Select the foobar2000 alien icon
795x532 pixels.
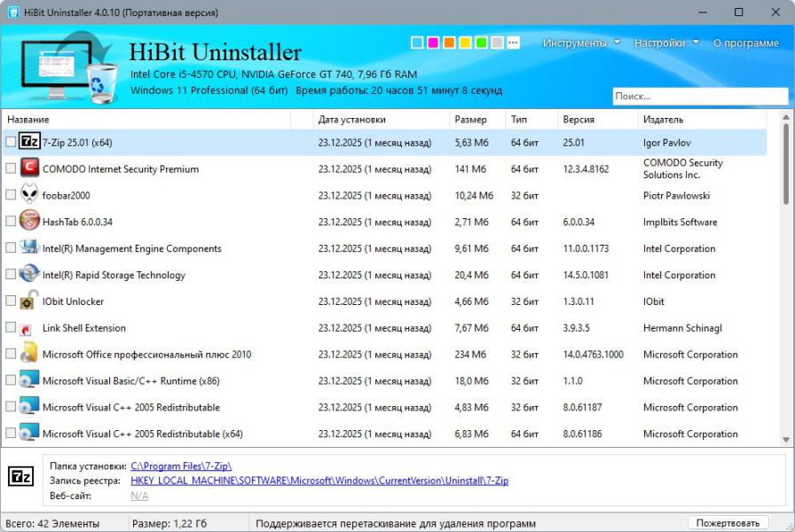click(x=29, y=195)
